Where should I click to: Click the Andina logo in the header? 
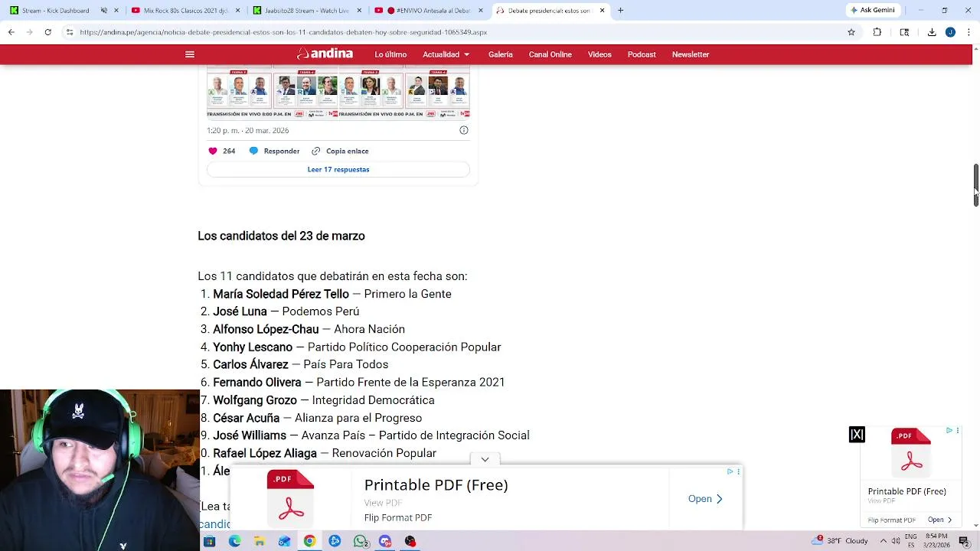pos(325,54)
